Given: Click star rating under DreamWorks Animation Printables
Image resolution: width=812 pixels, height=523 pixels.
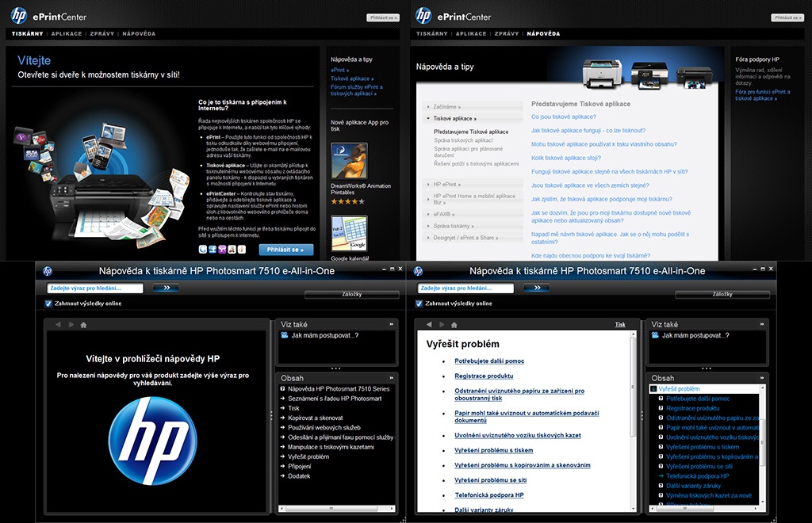Looking at the screenshot, I should click(348, 202).
